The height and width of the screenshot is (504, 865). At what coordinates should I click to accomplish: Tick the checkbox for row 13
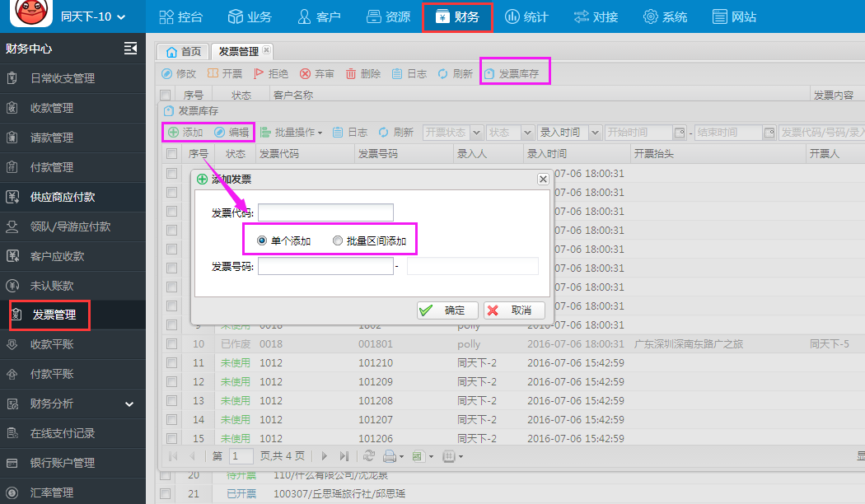(x=171, y=400)
